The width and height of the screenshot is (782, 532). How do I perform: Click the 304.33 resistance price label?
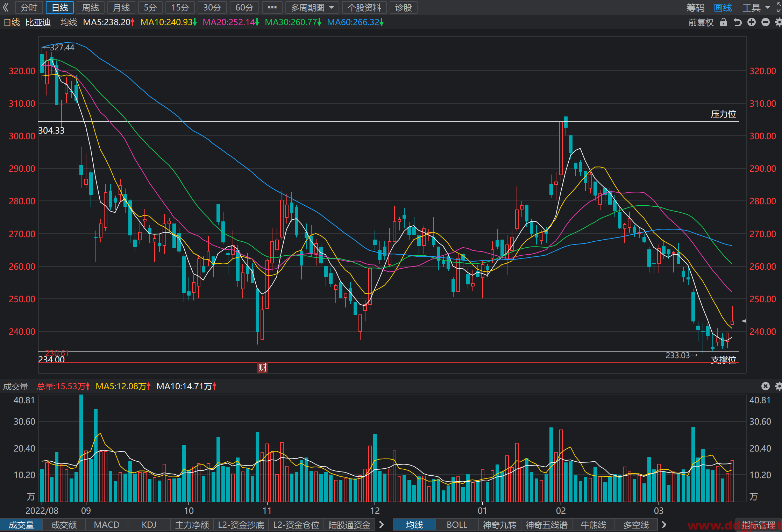(x=51, y=130)
